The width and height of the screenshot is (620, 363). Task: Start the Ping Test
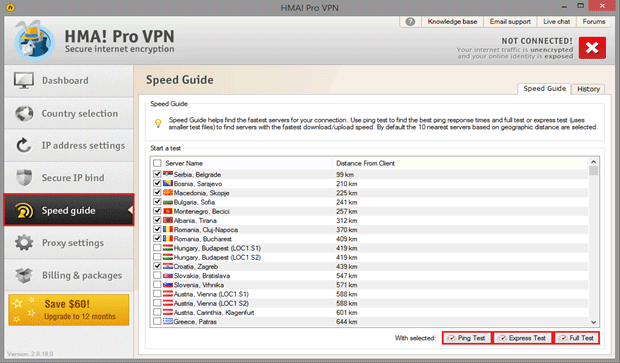point(467,338)
